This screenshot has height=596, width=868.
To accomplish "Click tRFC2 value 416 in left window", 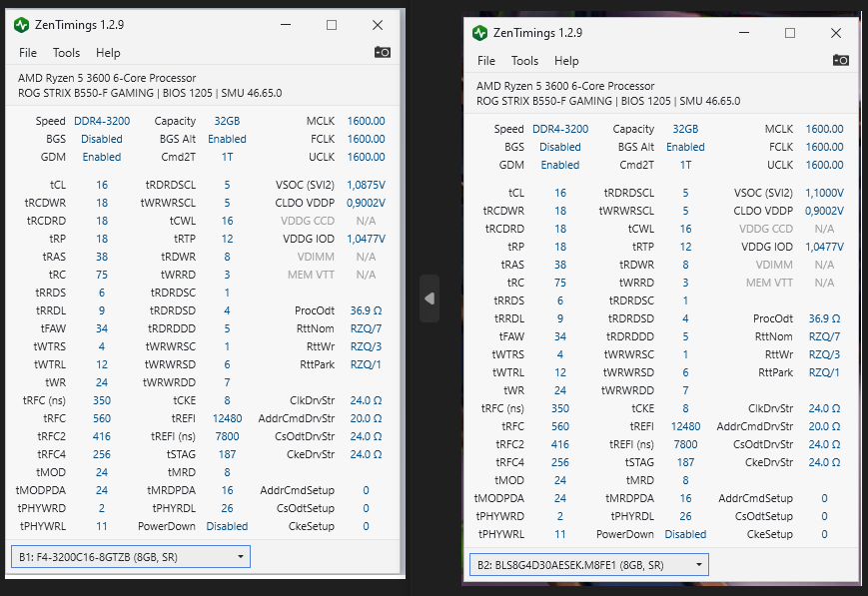I will pos(102,436).
